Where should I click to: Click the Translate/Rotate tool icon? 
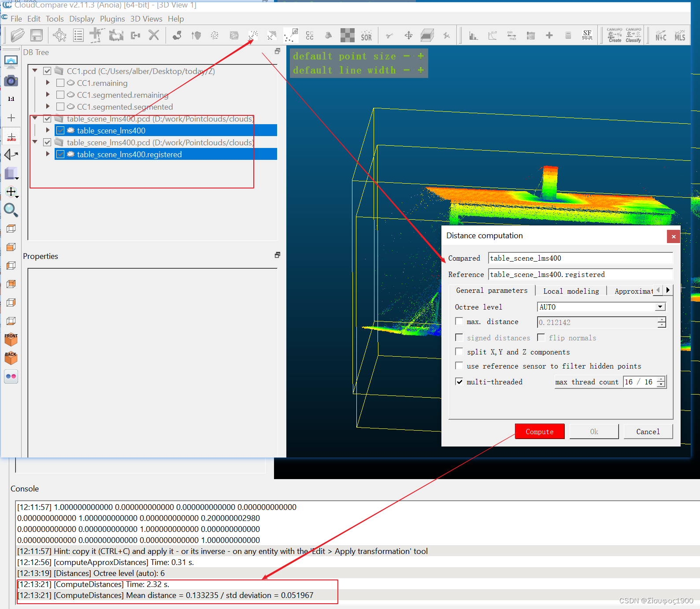coord(409,36)
